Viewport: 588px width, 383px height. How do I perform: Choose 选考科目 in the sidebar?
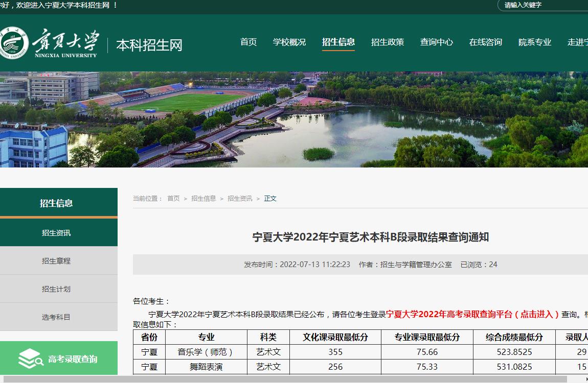click(56, 317)
